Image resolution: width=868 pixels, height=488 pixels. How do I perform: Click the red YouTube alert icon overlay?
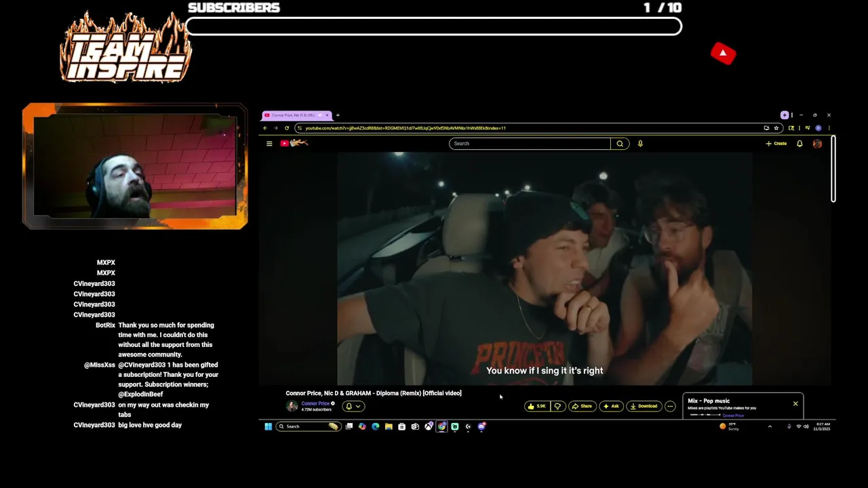click(x=723, y=54)
